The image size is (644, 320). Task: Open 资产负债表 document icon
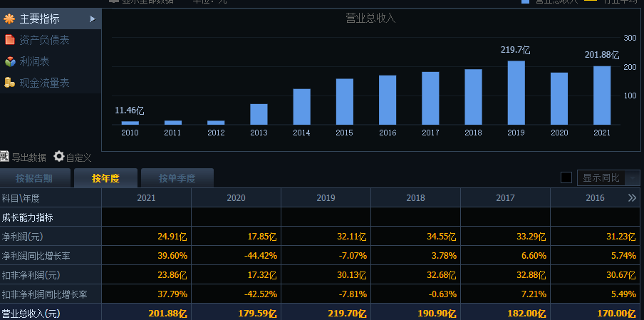(9, 40)
